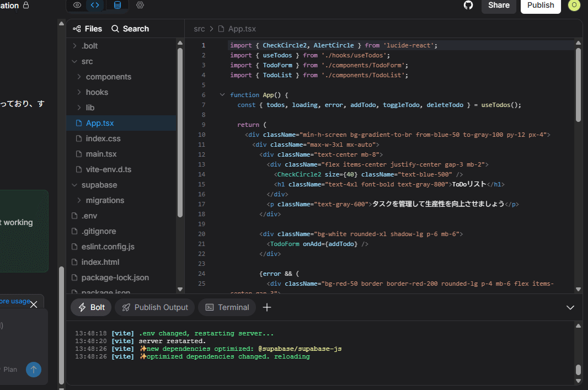Collapse the supabase folder
588x390 pixels.
click(99, 185)
